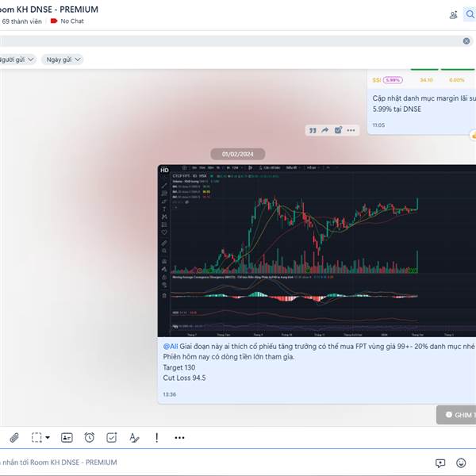Expand the Ngày gửi date filter
This screenshot has width=476, height=476.
(62, 59)
